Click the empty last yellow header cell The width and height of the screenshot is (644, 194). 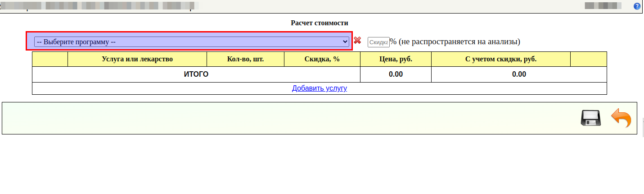588,59
